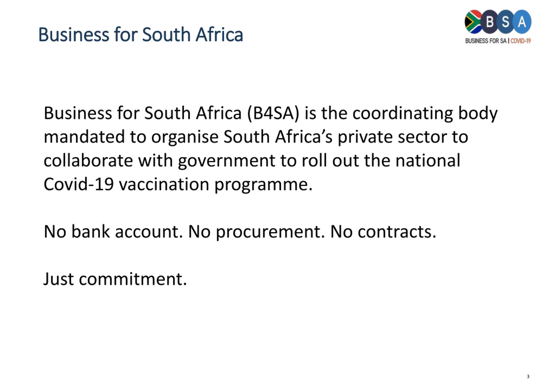This screenshot has height=392, width=555.
Task: Click the light blue 'A' circle in logo
Action: tap(522, 22)
